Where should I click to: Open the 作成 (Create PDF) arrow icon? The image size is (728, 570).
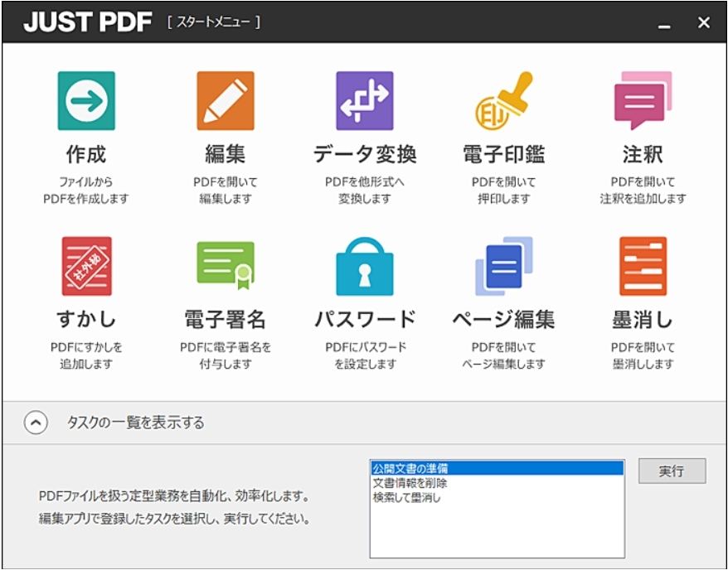click(x=86, y=100)
